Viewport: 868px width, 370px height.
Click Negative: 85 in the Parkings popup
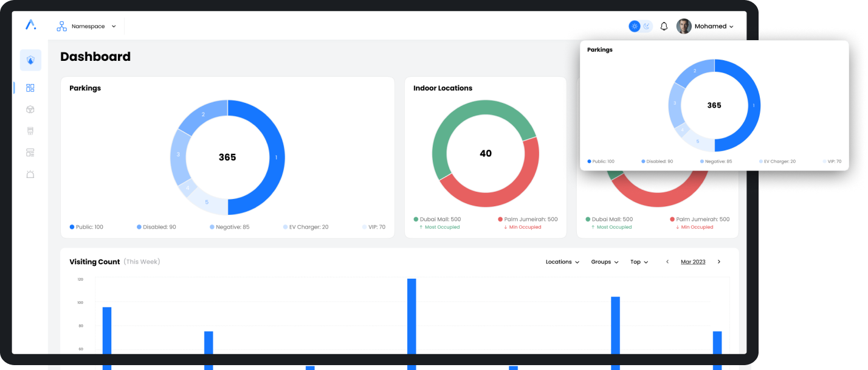tap(716, 161)
